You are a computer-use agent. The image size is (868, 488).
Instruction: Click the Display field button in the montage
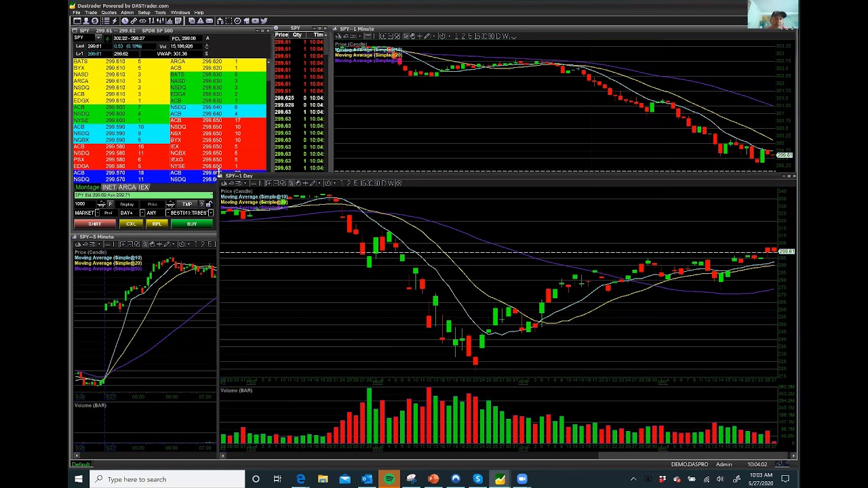(x=127, y=204)
